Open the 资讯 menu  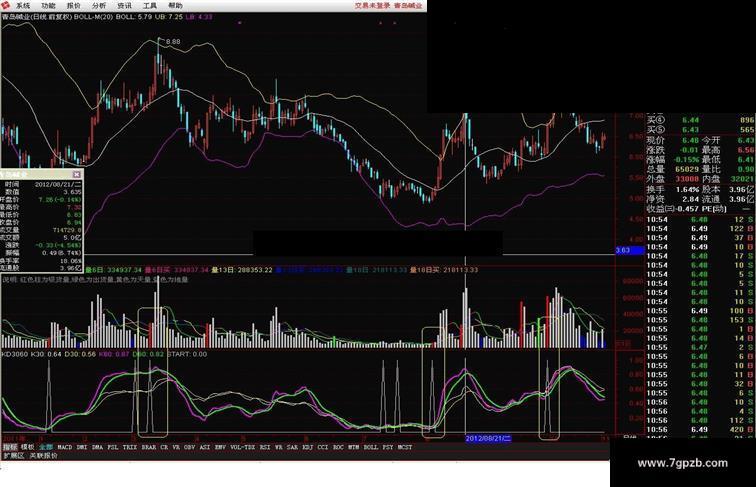124,6
